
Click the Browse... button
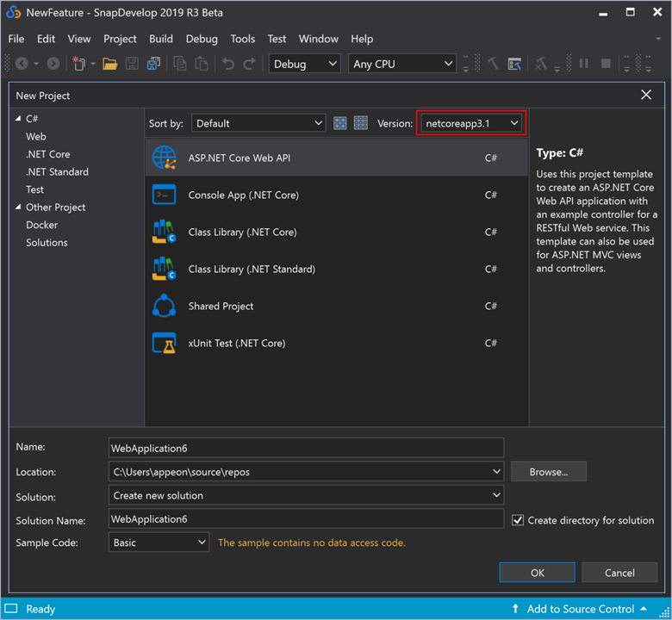click(549, 472)
